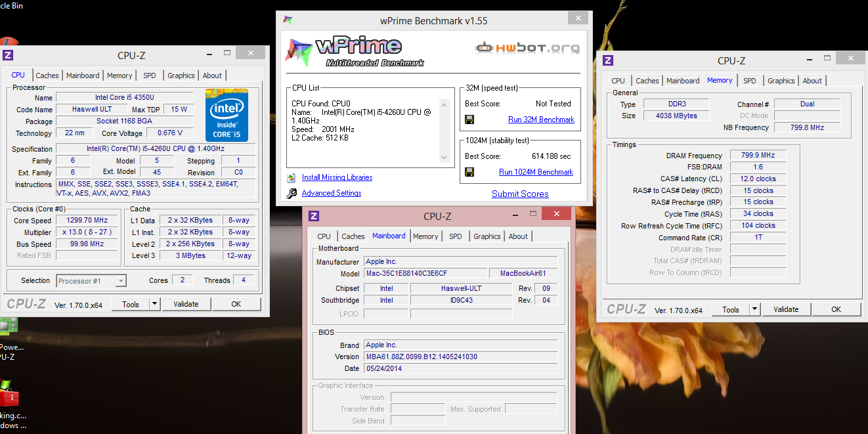This screenshot has width=868, height=434.
Task: Open SPD tab in Mainboard CPU-Z window
Action: [x=456, y=236]
